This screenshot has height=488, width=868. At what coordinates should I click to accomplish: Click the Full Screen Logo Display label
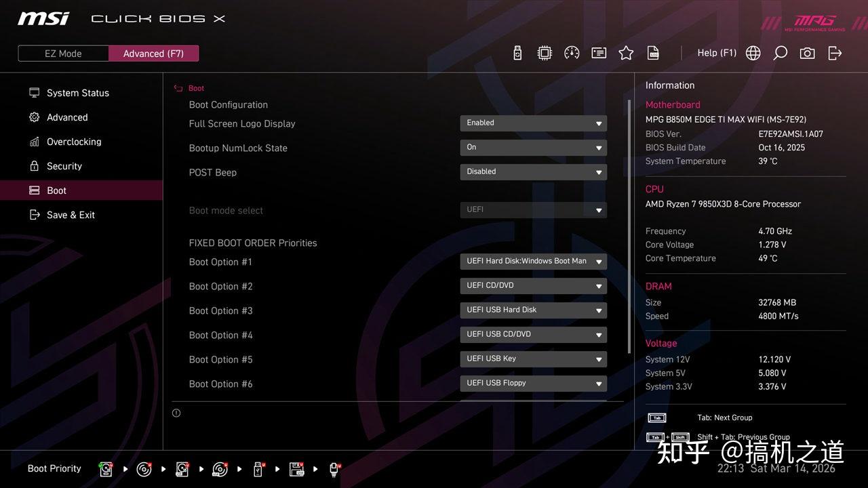[242, 124]
